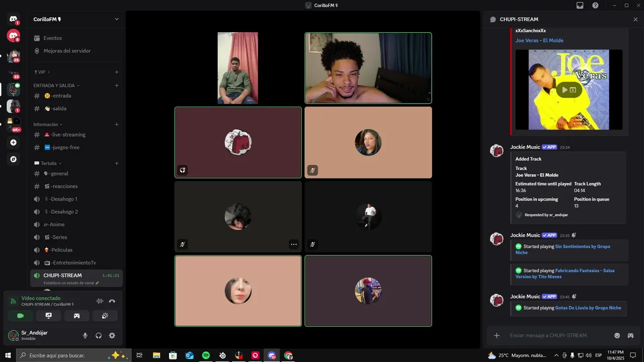Open the reacciones text channel
The height and width of the screenshot is (362, 644).
point(76,187)
